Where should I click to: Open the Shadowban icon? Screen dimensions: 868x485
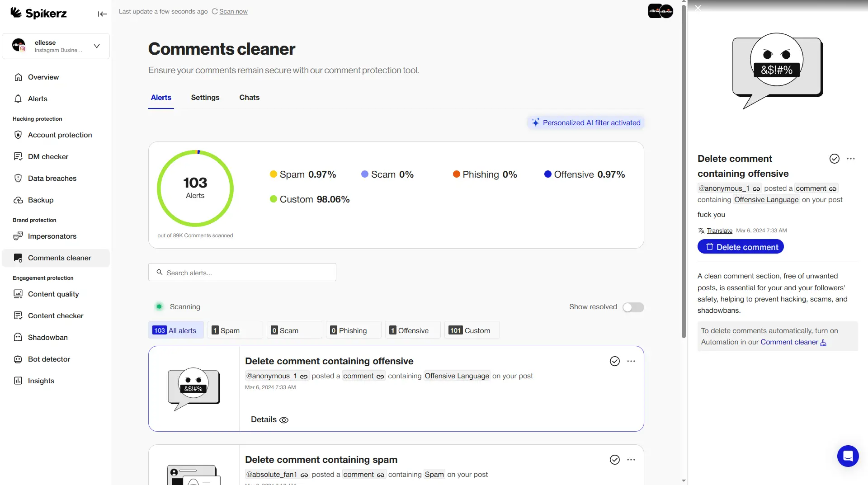pos(18,338)
